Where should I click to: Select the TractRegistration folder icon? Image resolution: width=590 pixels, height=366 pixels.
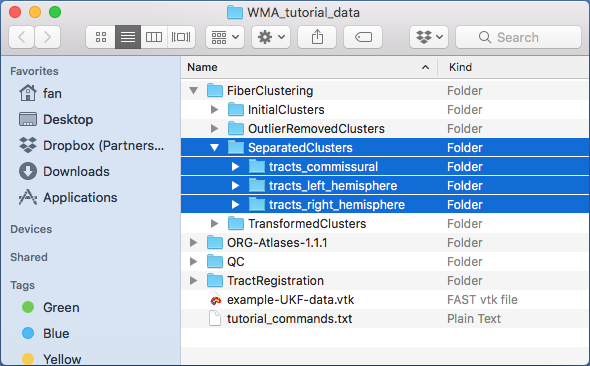click(215, 280)
